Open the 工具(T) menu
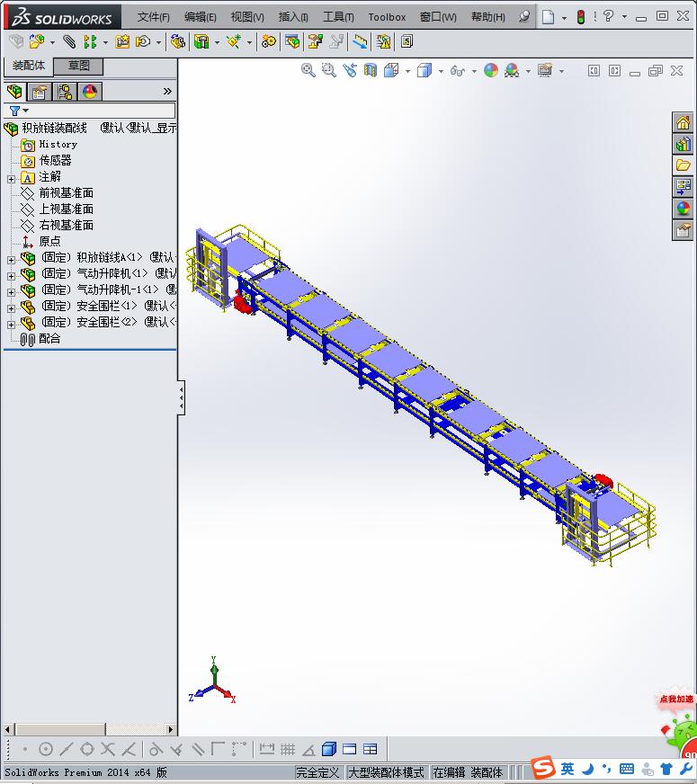697x784 pixels. 338,17
